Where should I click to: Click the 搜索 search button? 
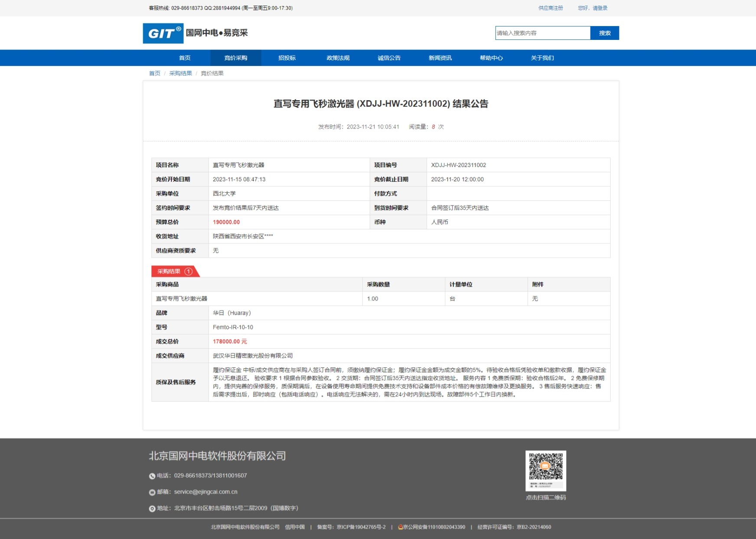(604, 33)
